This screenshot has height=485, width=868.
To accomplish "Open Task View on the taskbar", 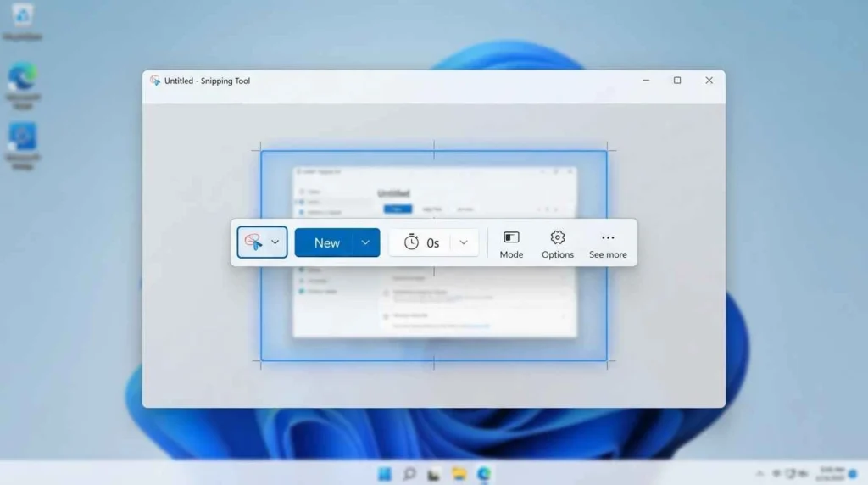I will tap(434, 475).
